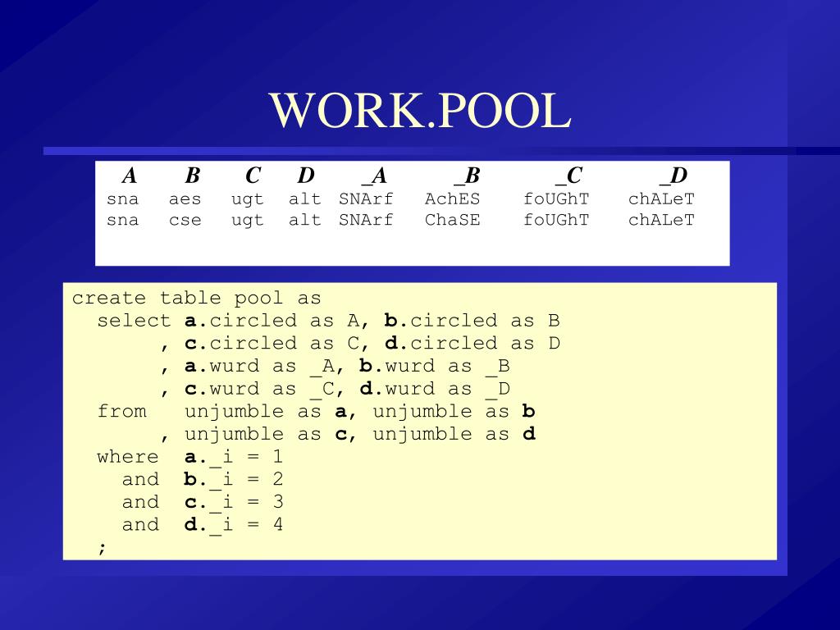The height and width of the screenshot is (630, 840).
Task: Click column header D in the table
Action: pos(306,176)
